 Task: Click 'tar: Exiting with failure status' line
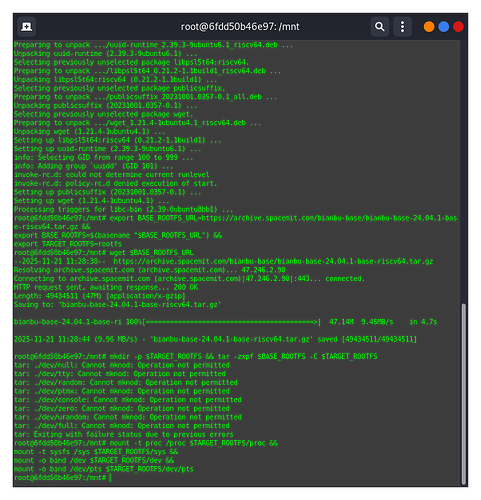[x=124, y=435]
